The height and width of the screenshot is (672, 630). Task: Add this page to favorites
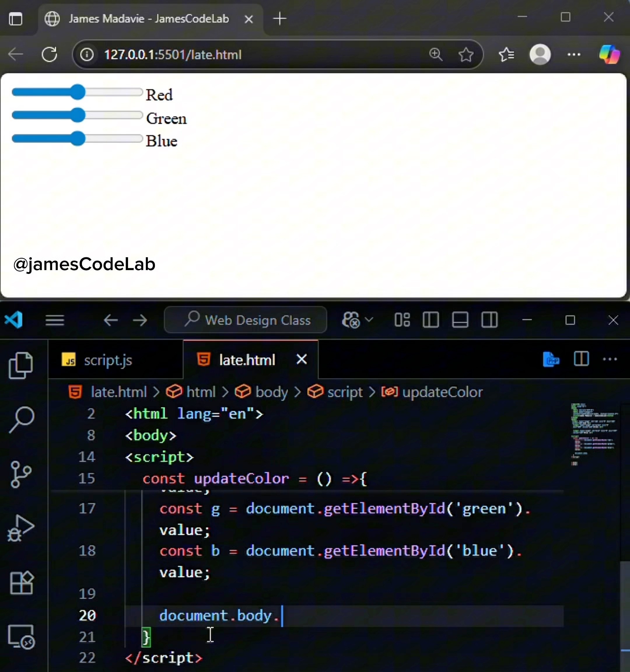466,55
